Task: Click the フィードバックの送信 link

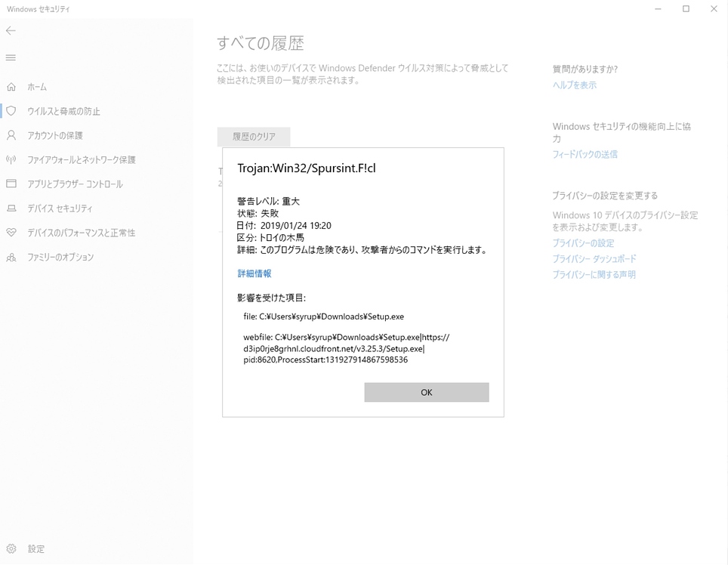Action: tap(585, 154)
